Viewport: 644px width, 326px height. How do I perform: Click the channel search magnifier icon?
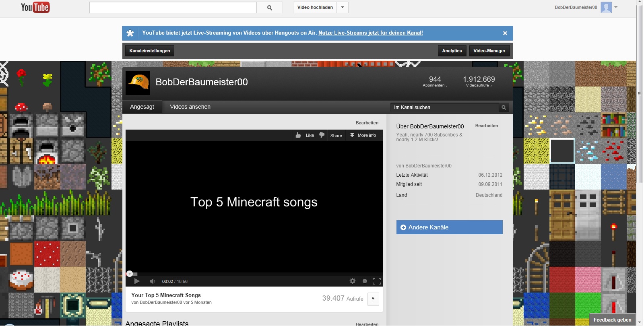(x=504, y=107)
